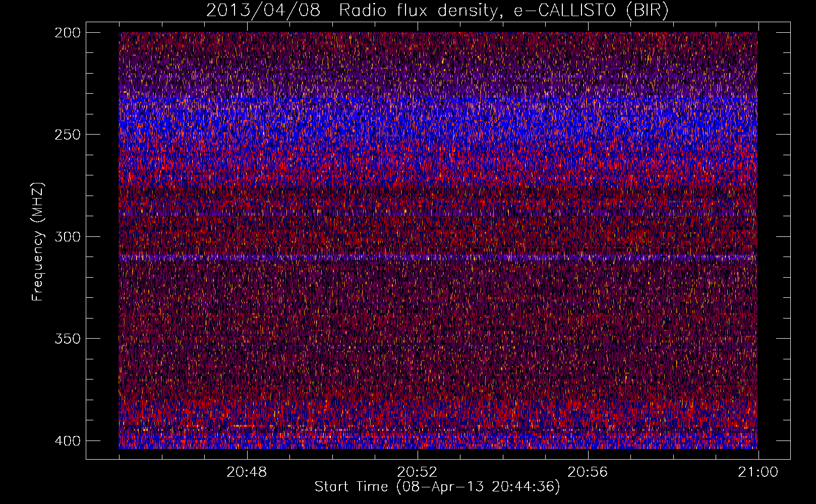This screenshot has width=816, height=504.
Task: Select the 300 frequency tick label
Action: [67, 237]
